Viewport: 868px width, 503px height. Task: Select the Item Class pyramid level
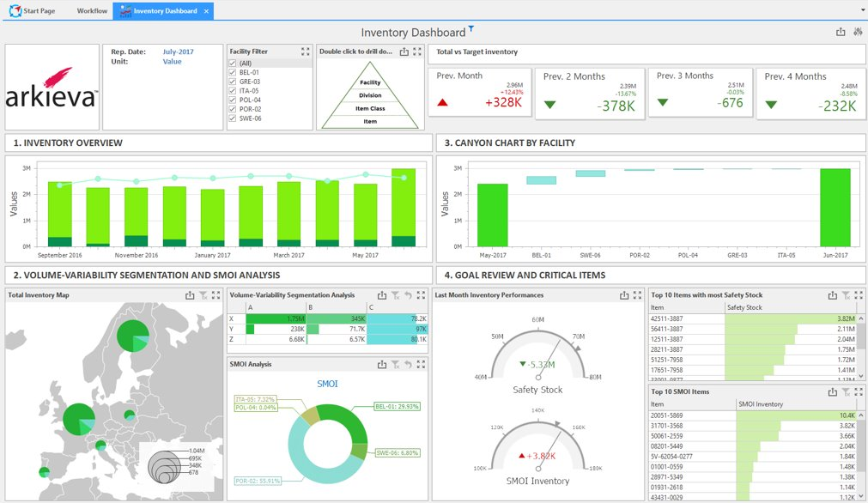370,108
